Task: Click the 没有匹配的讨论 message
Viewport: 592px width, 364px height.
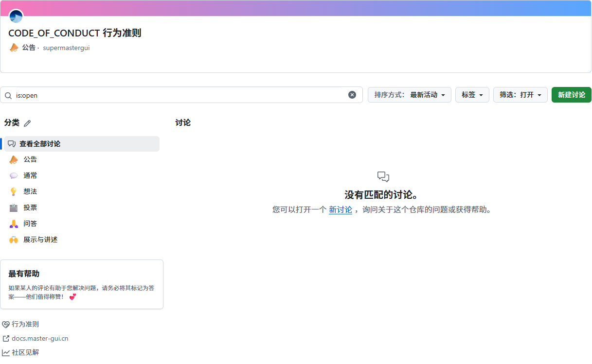Action: [x=382, y=195]
